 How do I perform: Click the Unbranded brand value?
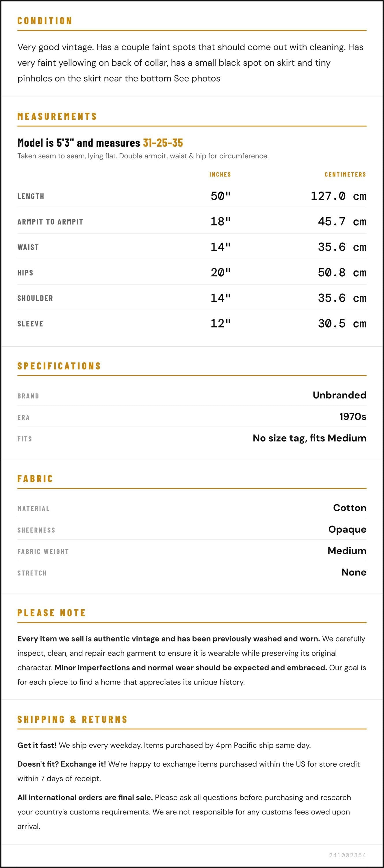coord(339,395)
